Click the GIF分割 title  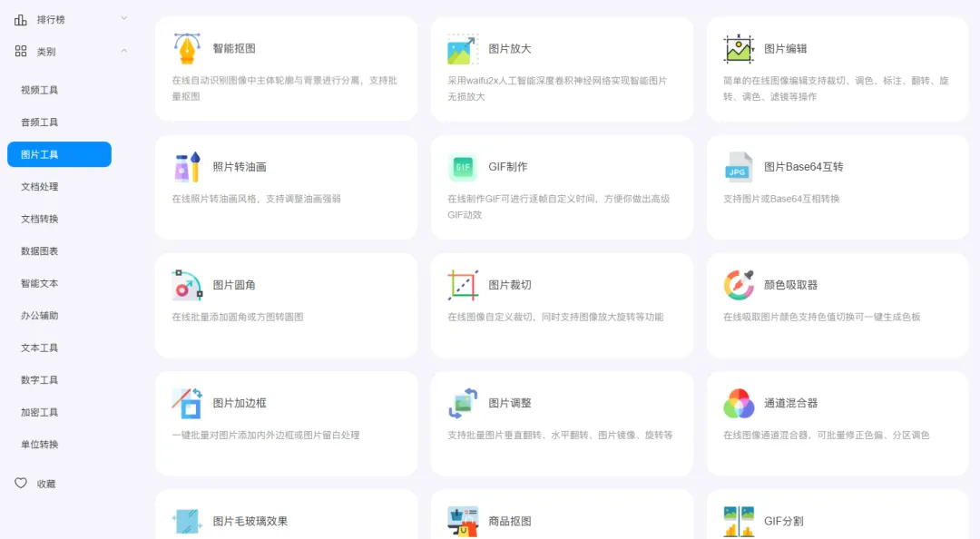784,522
